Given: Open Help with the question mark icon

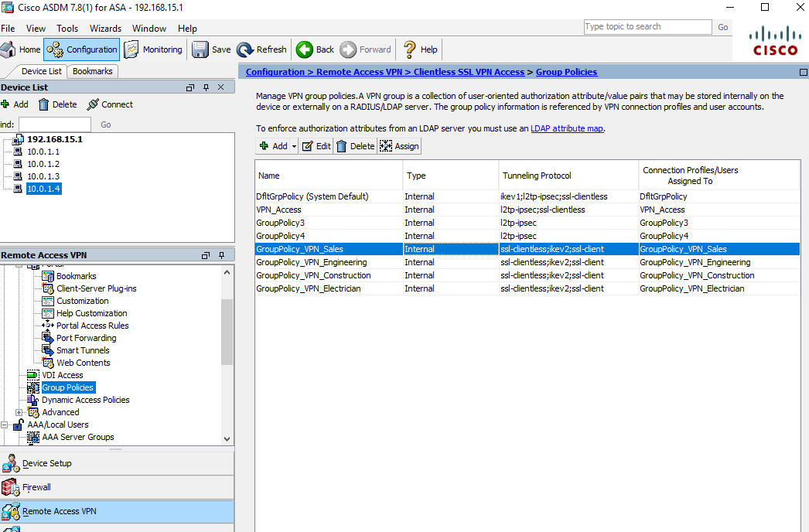Looking at the screenshot, I should tap(410, 49).
